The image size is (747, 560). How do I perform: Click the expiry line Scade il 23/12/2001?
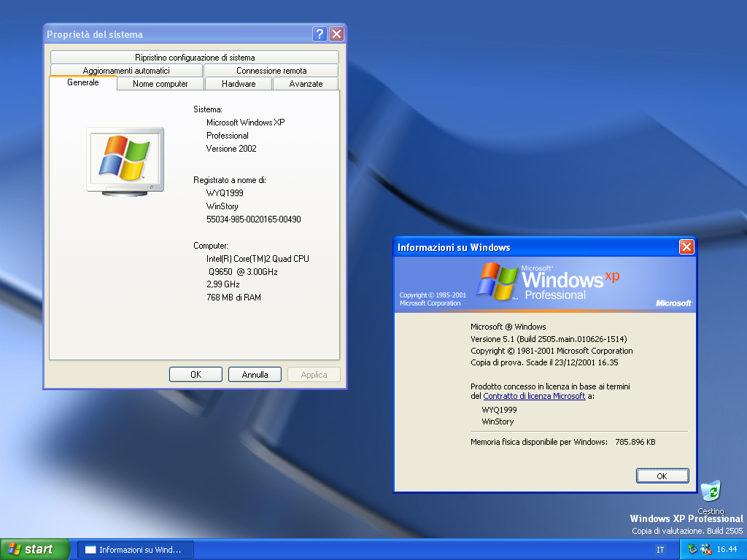click(x=544, y=362)
